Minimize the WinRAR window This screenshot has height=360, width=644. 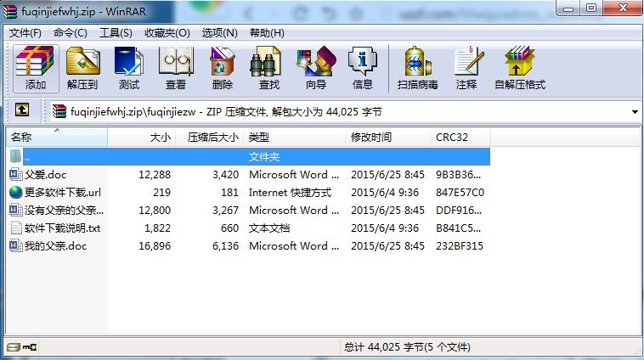[x=568, y=8]
